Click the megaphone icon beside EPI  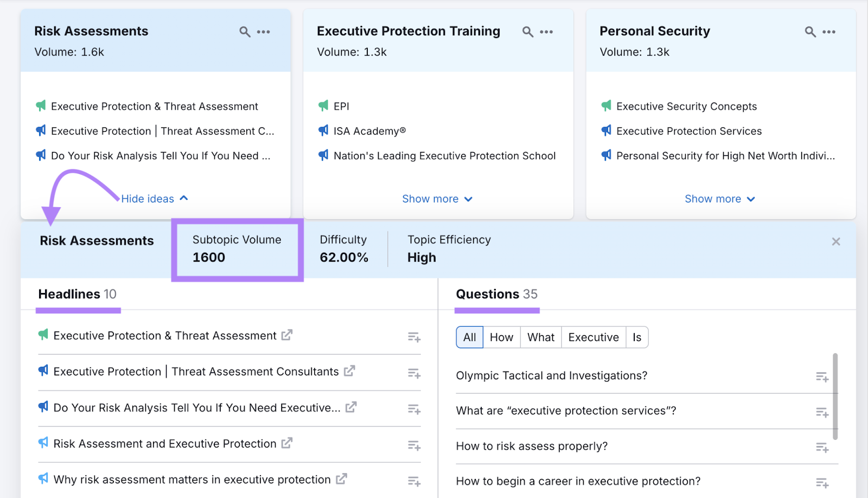pyautogui.click(x=323, y=106)
